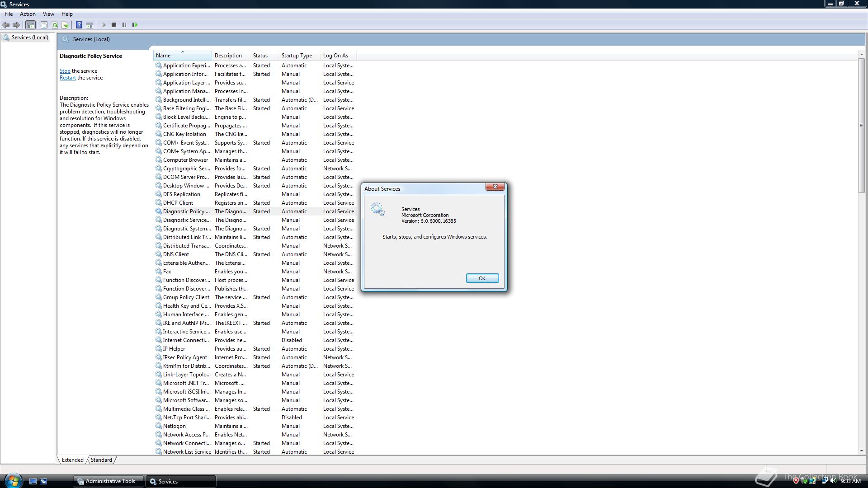Toggle the Show/Hide Action Pane icon
Viewport: 868px width, 488px height.
click(x=90, y=25)
